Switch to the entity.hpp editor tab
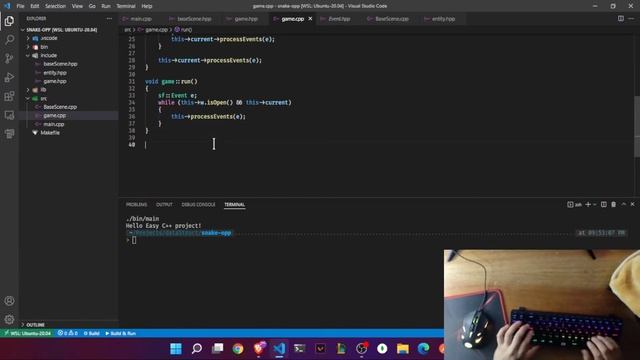The width and height of the screenshot is (640, 360). (443, 19)
